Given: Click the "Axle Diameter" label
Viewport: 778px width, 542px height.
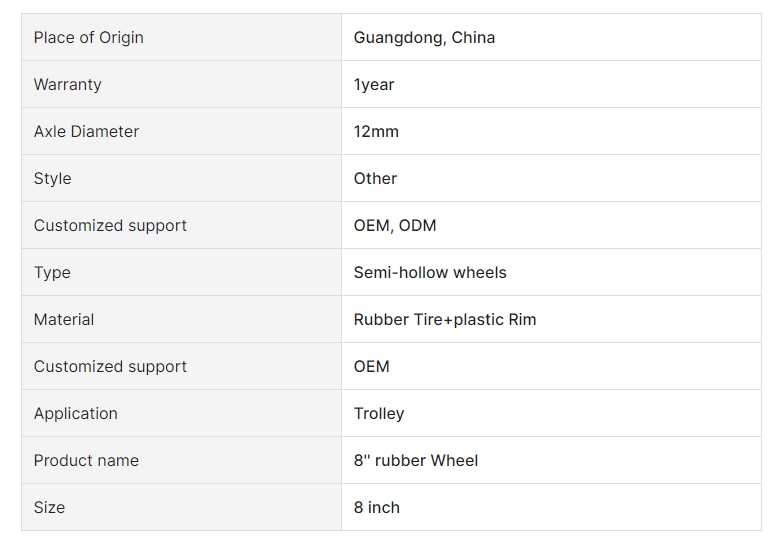Looking at the screenshot, I should 86,132.
